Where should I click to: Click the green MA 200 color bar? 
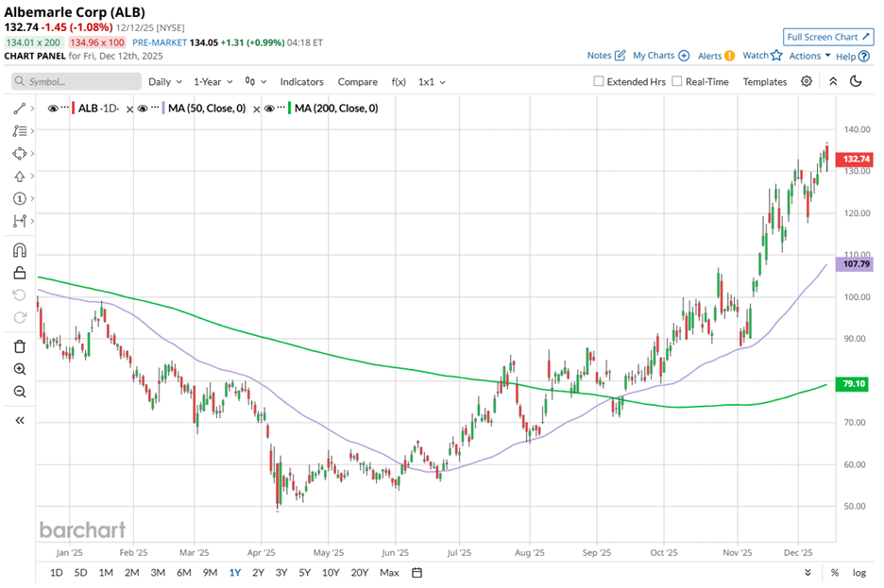click(290, 109)
